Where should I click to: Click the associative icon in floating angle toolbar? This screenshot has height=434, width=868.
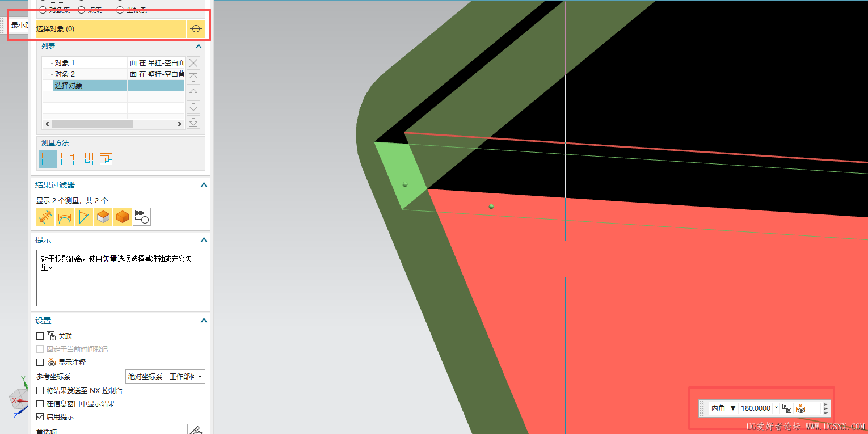[x=787, y=408]
